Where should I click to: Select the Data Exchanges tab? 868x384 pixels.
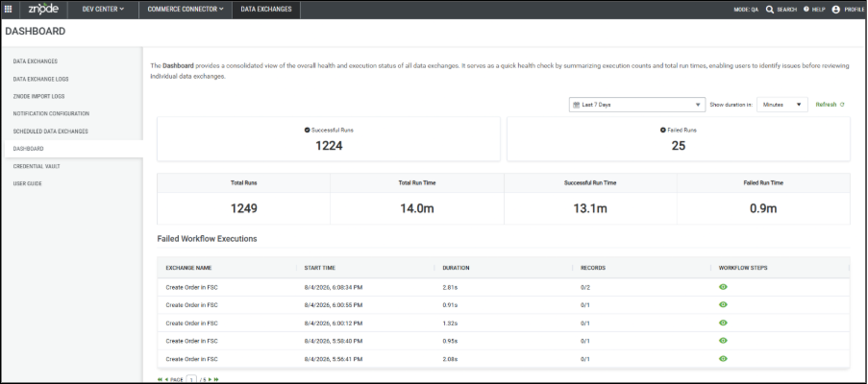(266, 10)
